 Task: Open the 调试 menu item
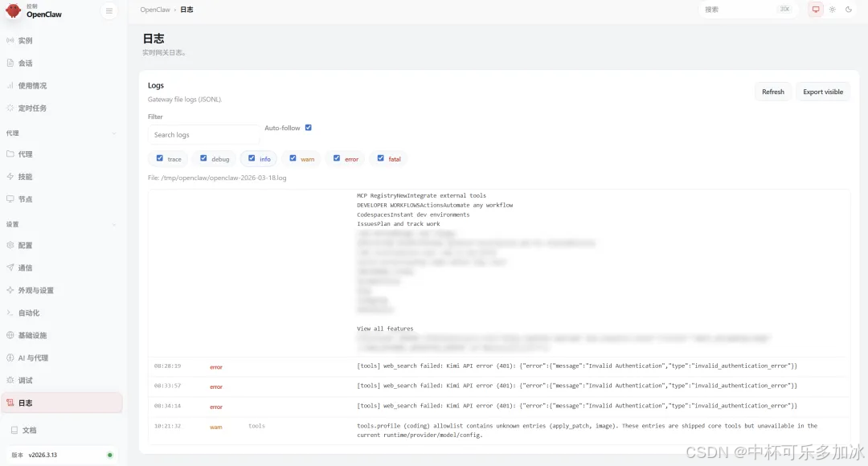[62, 380]
